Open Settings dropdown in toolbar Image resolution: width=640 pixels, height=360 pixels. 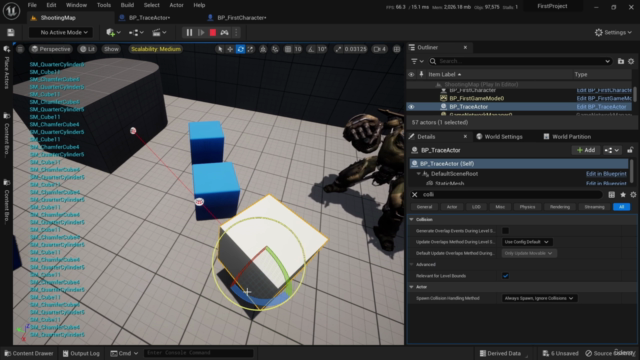click(613, 32)
